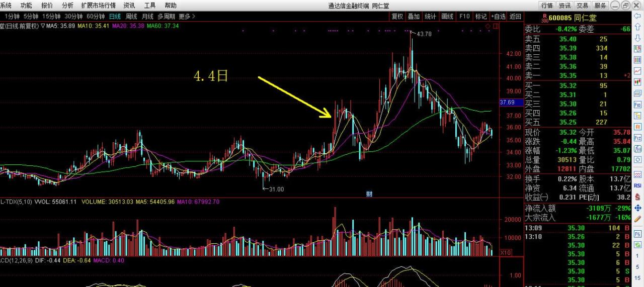Click the down arrow icon in right sidebar

point(637,38)
